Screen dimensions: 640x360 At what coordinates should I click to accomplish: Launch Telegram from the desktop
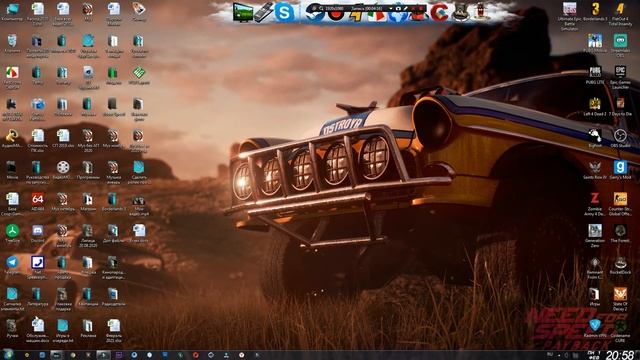(x=12, y=265)
